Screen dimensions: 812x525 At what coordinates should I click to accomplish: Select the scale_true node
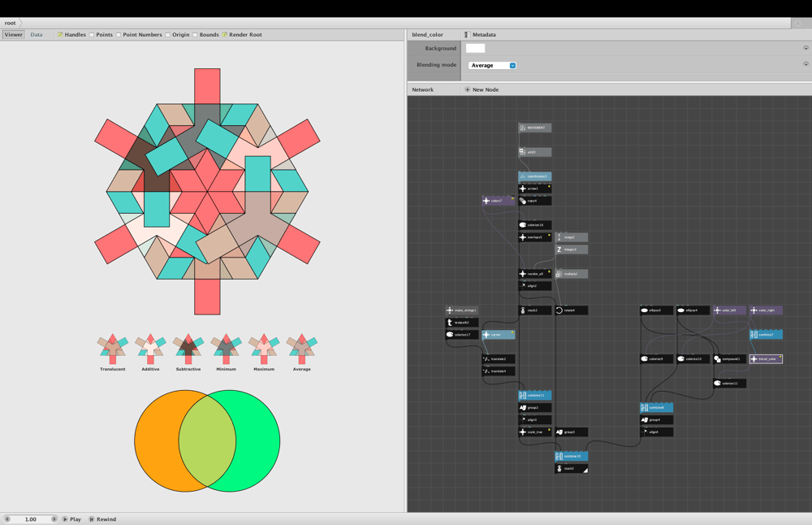[535, 432]
